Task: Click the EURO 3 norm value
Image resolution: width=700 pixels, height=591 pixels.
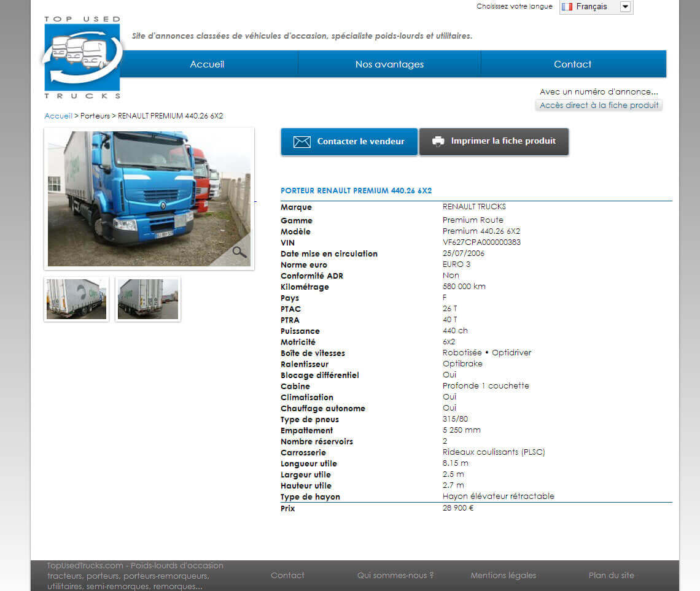Action: (456, 265)
